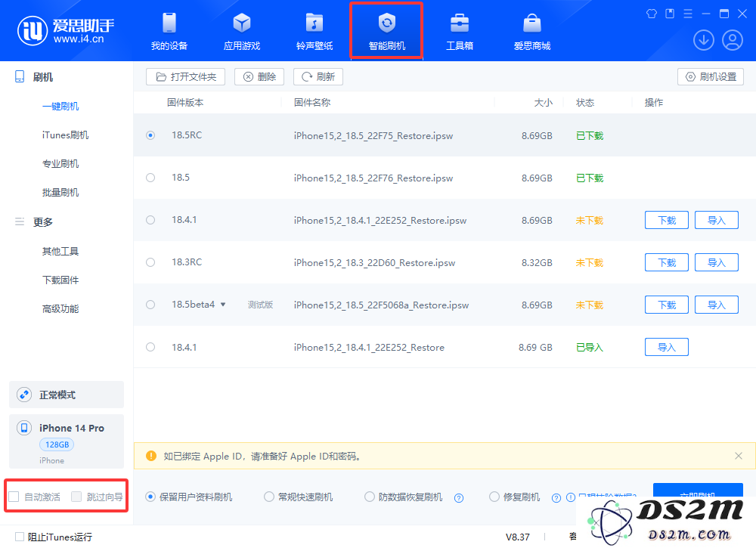The image size is (756, 548).
Task: Click the help icon beside 防数据恢复刷机
Action: pyautogui.click(x=459, y=498)
